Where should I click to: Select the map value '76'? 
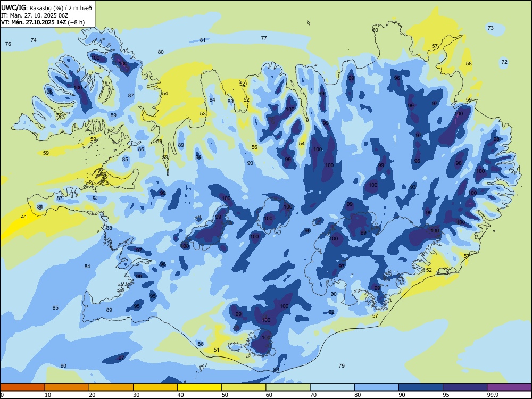point(8,44)
